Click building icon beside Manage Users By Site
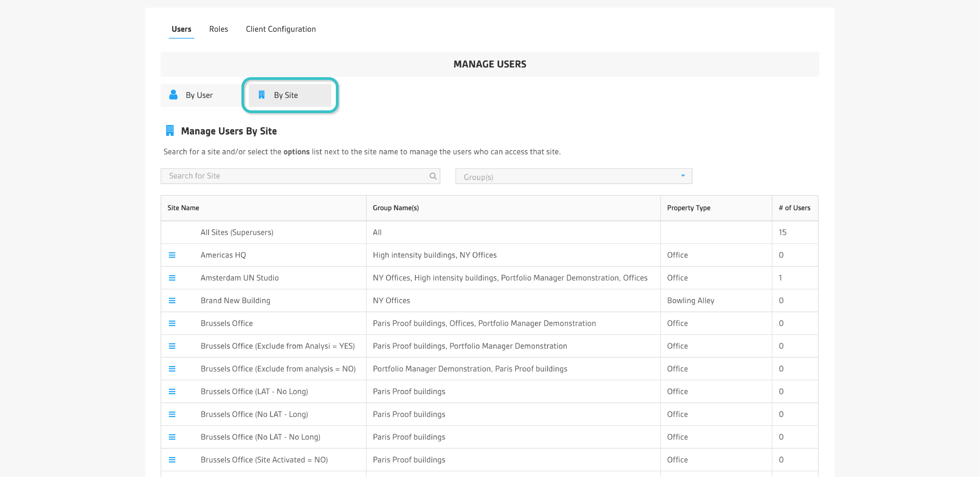Image resolution: width=980 pixels, height=477 pixels. pos(170,130)
